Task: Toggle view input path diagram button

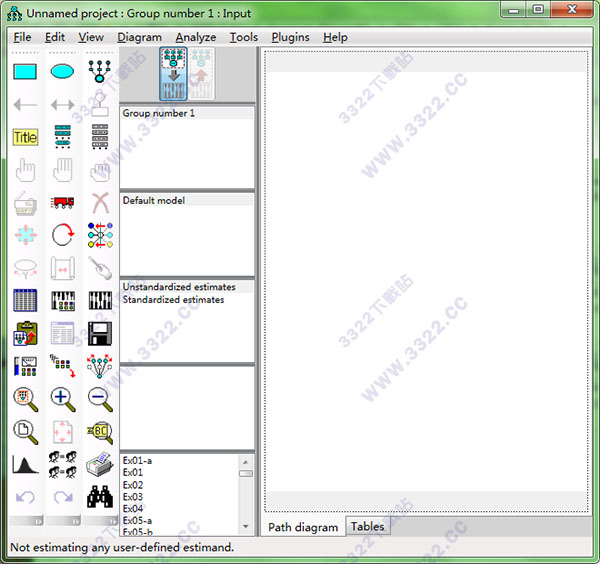Action: pyautogui.click(x=173, y=74)
